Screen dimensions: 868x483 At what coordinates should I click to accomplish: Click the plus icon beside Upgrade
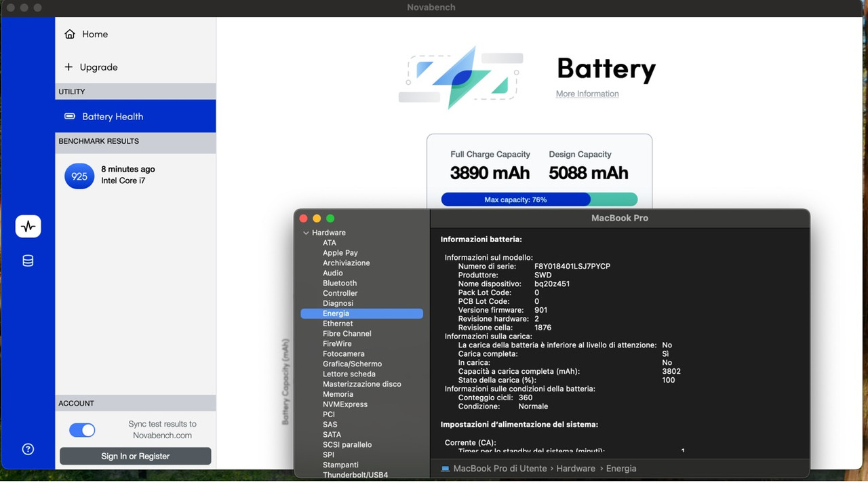point(68,67)
